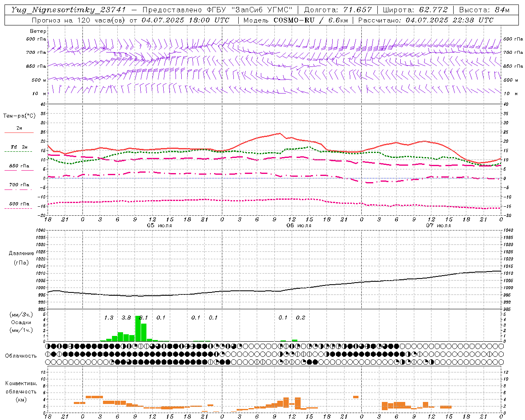This screenshot has height=420, width=525.
Task: Click the 850 гПа temperature legend label
Action: pos(19,166)
